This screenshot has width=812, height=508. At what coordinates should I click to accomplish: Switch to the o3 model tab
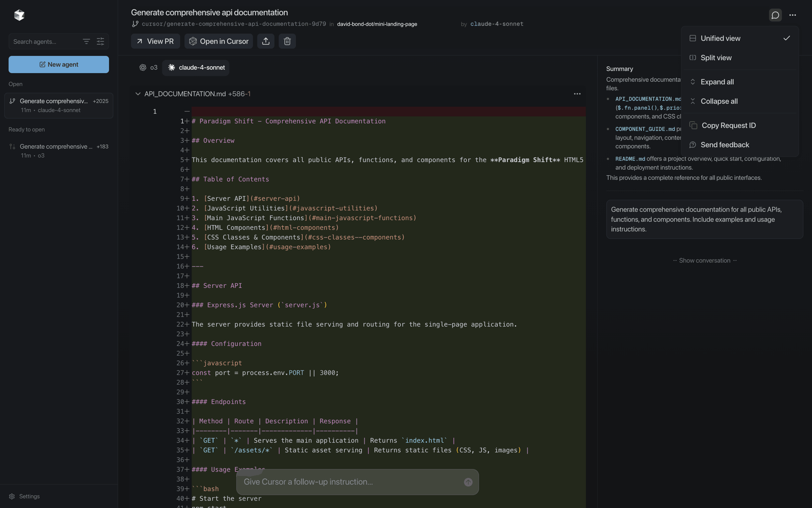148,68
